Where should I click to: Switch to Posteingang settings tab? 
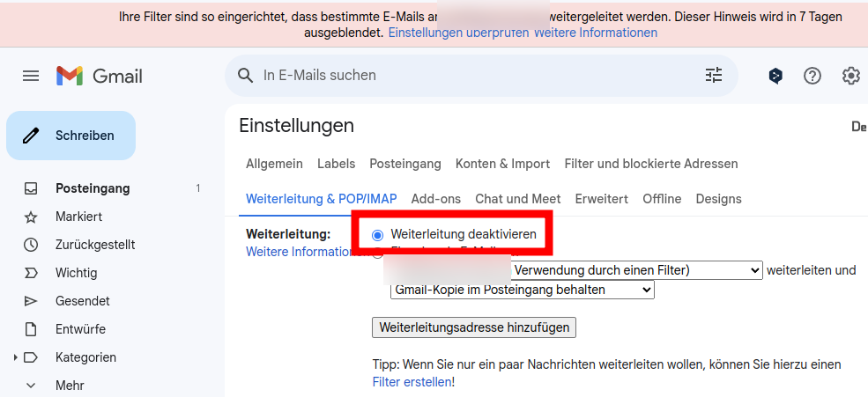click(x=405, y=165)
